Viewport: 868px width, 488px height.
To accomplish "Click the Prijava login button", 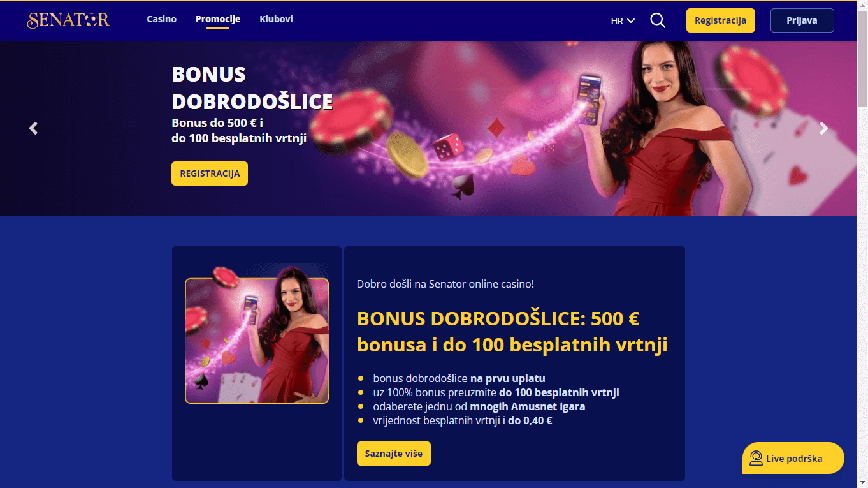I will coord(802,20).
